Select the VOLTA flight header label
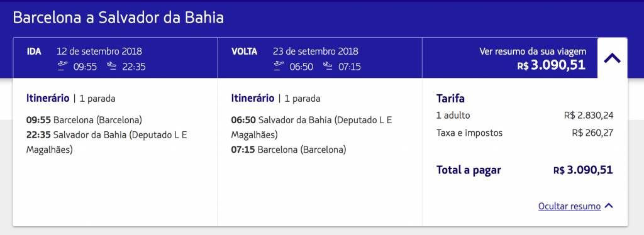 245,52
